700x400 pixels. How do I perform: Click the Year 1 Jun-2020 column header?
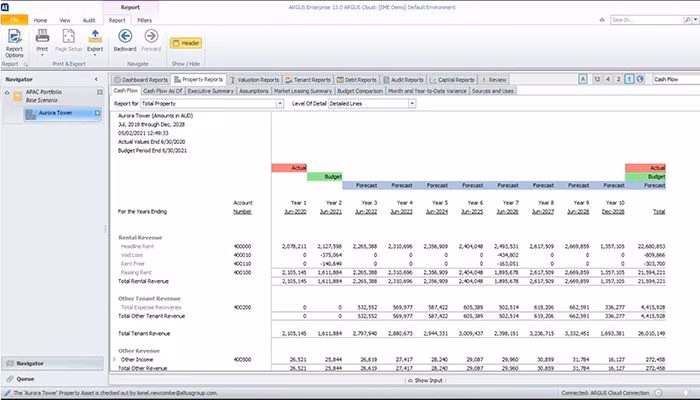tap(296, 207)
